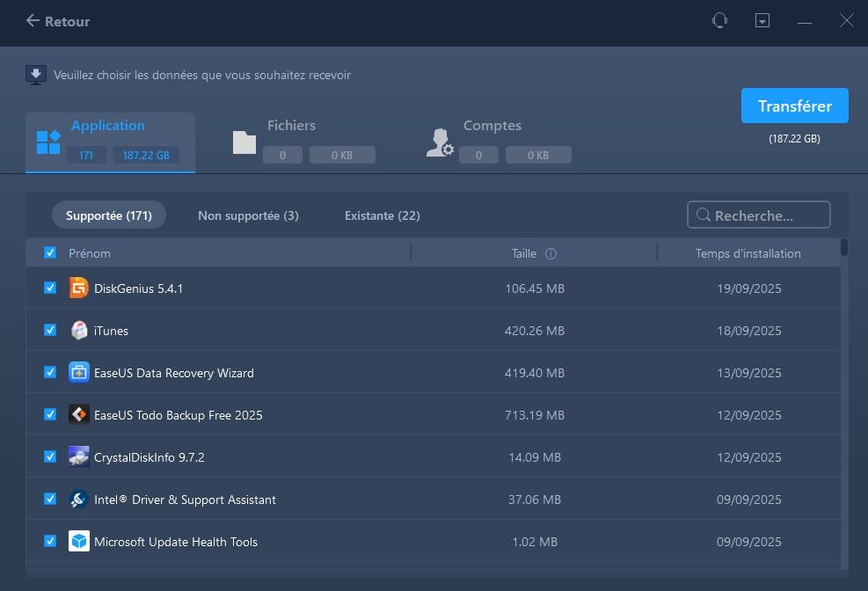Uncheck the select-all checkbox in header

click(x=50, y=253)
